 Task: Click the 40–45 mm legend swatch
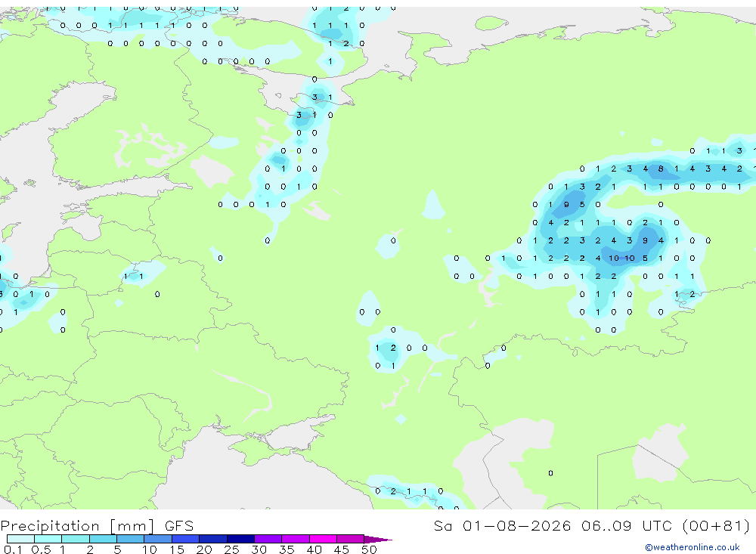pos(323,539)
